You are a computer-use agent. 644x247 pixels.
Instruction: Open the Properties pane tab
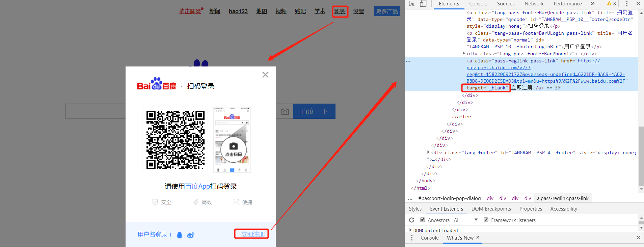[531, 209]
